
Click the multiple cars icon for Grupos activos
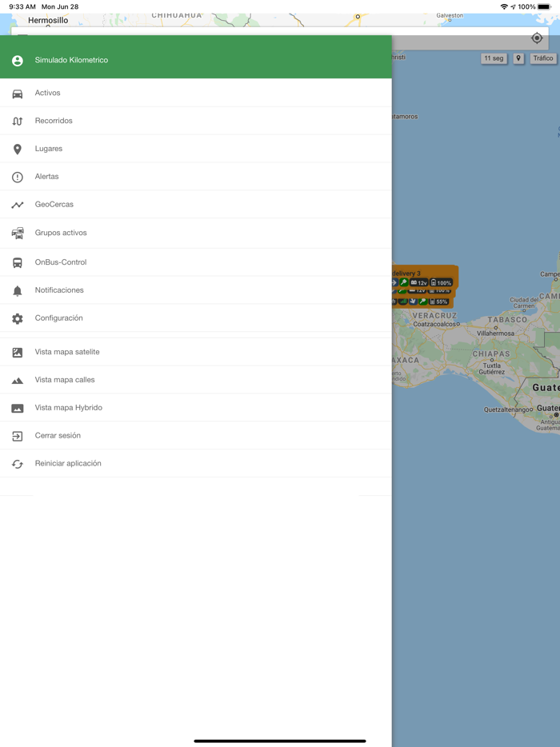(x=17, y=233)
